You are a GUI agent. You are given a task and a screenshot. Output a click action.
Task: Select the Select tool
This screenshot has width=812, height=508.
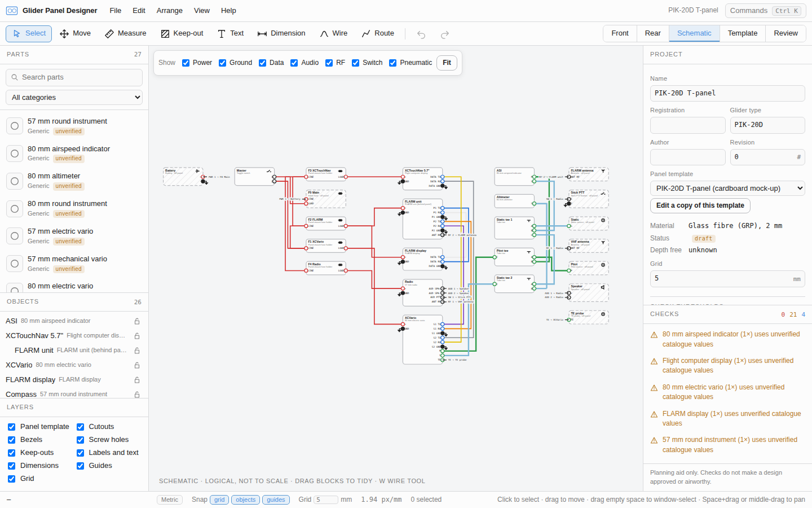29,34
